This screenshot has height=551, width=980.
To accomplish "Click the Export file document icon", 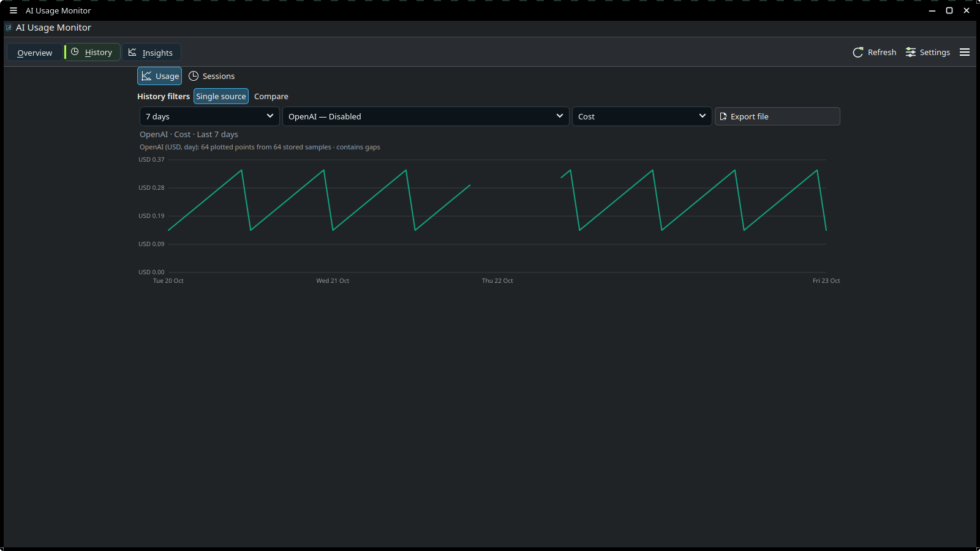I will [723, 116].
